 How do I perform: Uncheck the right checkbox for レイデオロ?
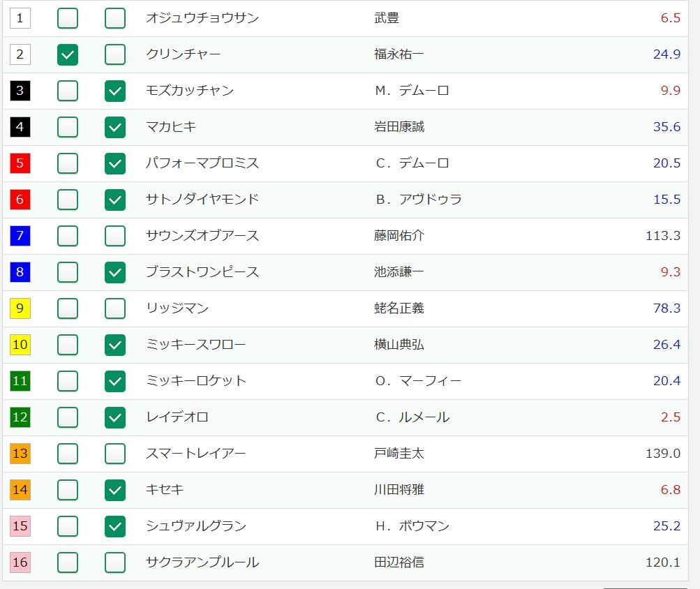coord(115,417)
